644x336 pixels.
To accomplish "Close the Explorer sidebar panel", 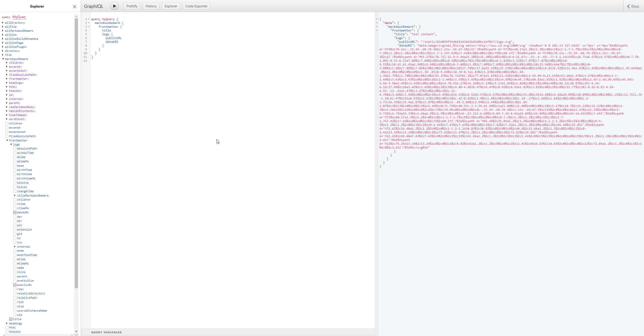I will [74, 7].
